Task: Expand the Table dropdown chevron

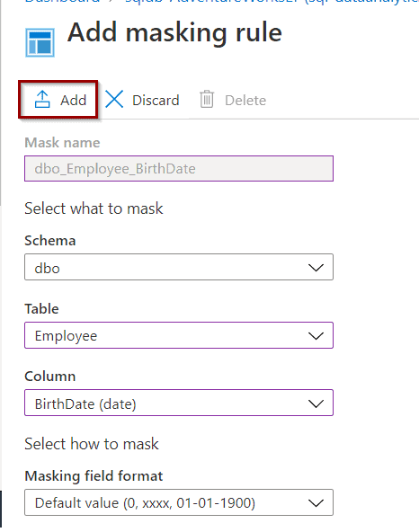Action: 316,336
